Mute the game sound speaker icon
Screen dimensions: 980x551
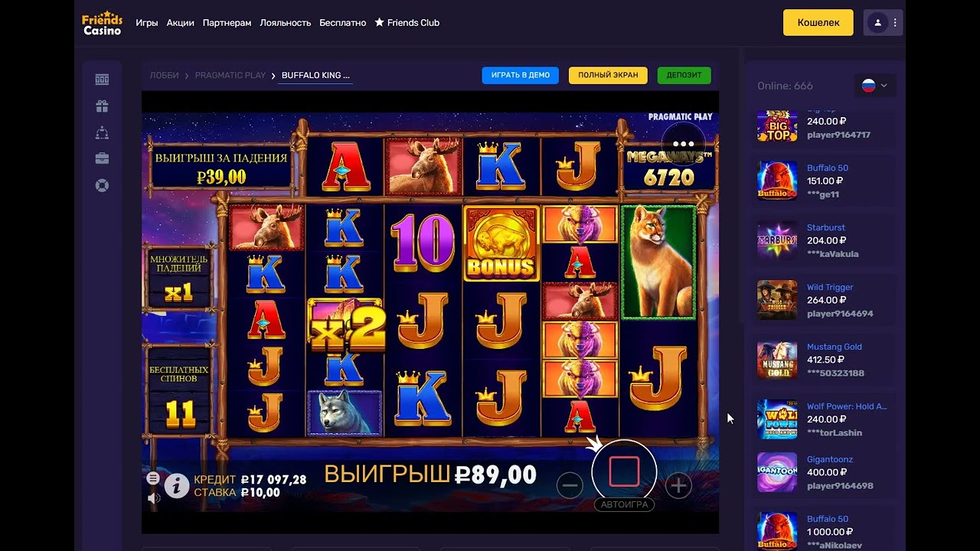point(153,498)
